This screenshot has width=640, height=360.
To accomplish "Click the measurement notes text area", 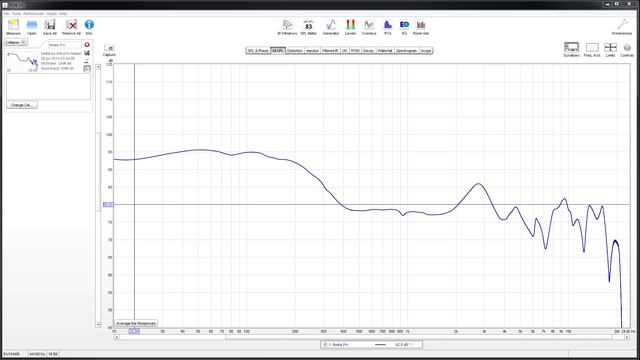I will coord(48,87).
